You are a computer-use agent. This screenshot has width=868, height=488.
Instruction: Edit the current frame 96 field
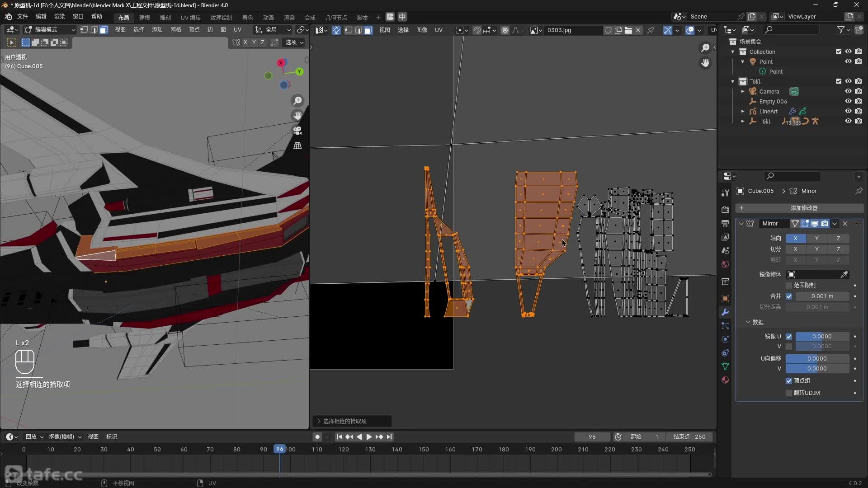592,437
